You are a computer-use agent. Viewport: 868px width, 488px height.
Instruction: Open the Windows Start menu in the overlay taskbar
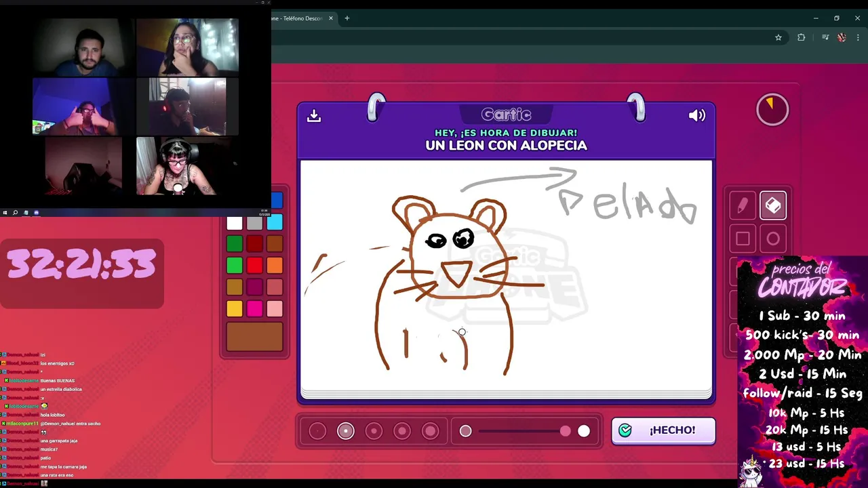pos(5,212)
